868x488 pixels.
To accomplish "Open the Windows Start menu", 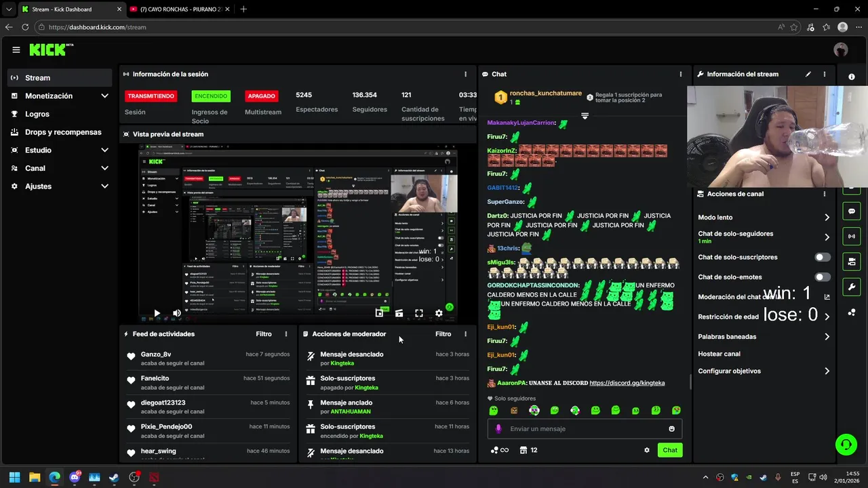I will pos(15,478).
